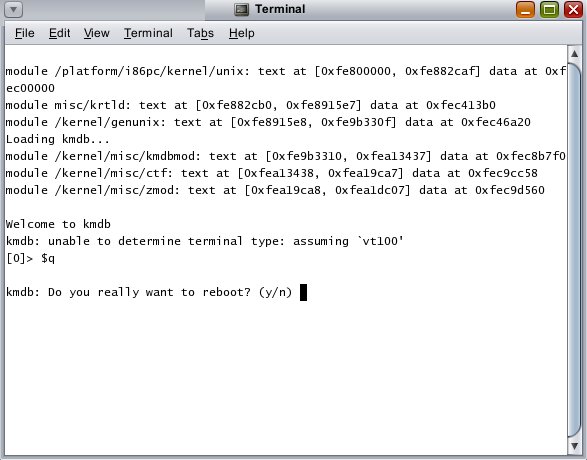Click the block cursor after reboot prompt
This screenshot has height=460, width=587.
point(303,292)
